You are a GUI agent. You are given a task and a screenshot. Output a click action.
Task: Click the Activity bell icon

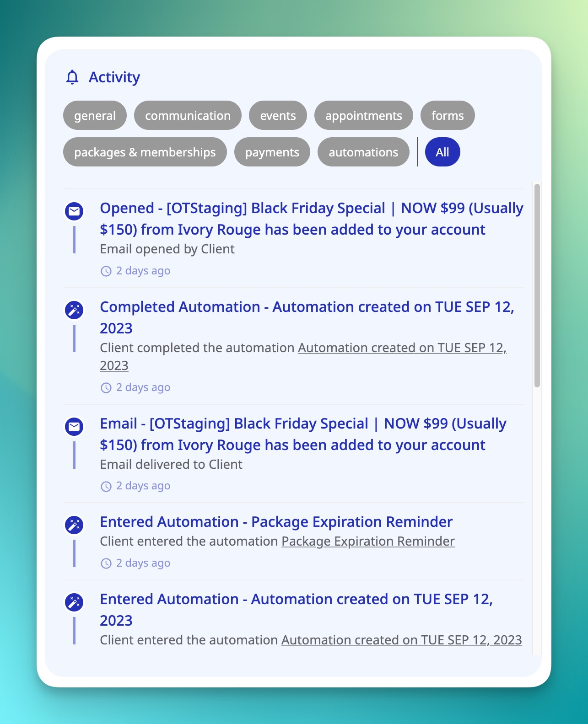point(72,77)
